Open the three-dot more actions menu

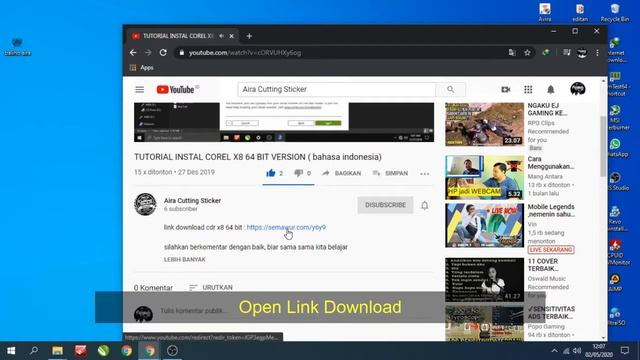(424, 173)
